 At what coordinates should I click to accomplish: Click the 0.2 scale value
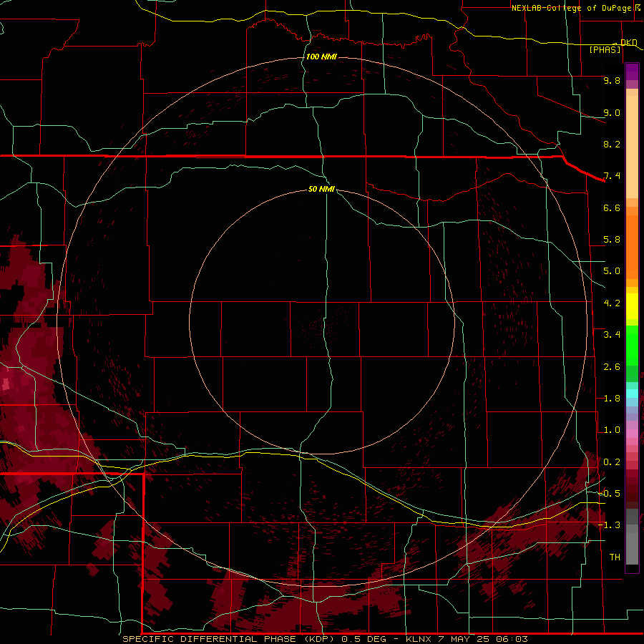pos(612,462)
